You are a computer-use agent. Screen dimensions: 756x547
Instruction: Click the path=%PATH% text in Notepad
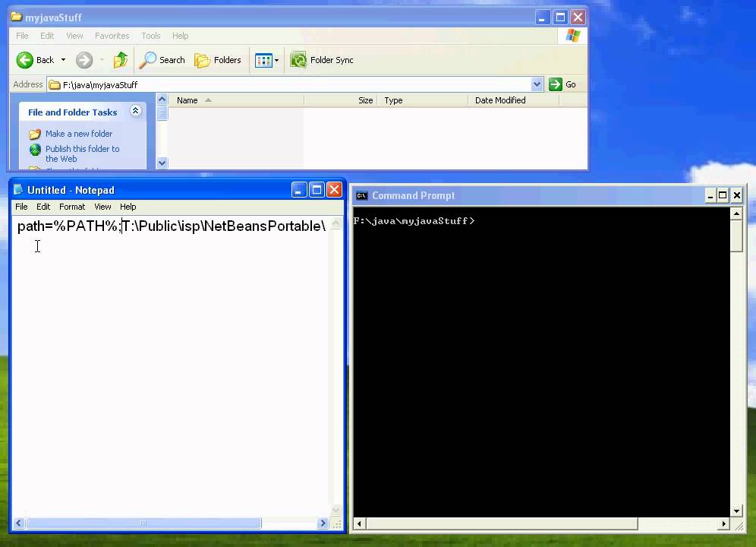[68, 226]
